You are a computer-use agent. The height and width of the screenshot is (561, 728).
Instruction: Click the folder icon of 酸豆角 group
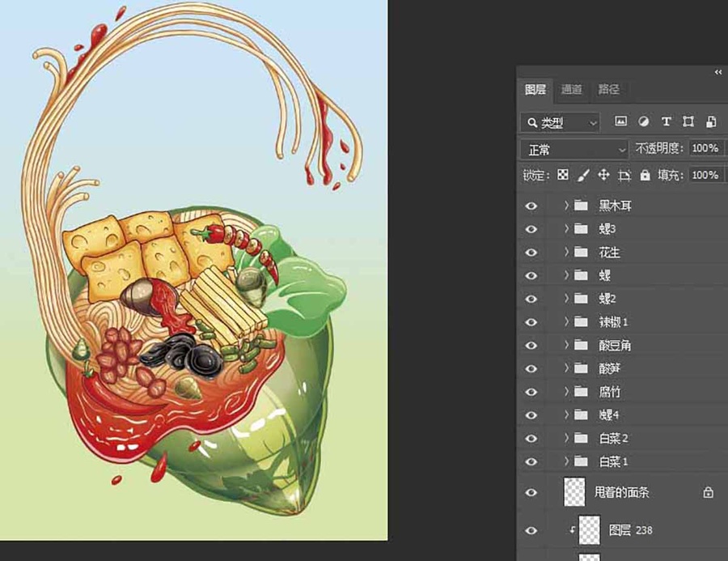(581, 345)
